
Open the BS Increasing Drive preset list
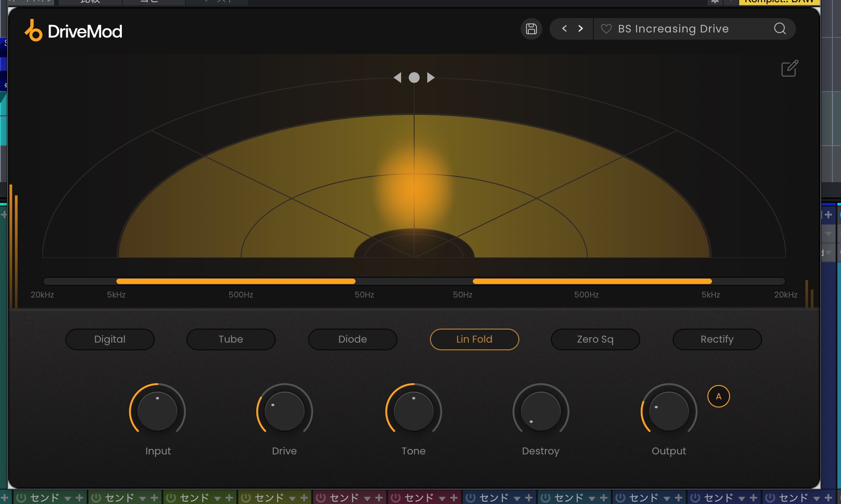pos(673,29)
